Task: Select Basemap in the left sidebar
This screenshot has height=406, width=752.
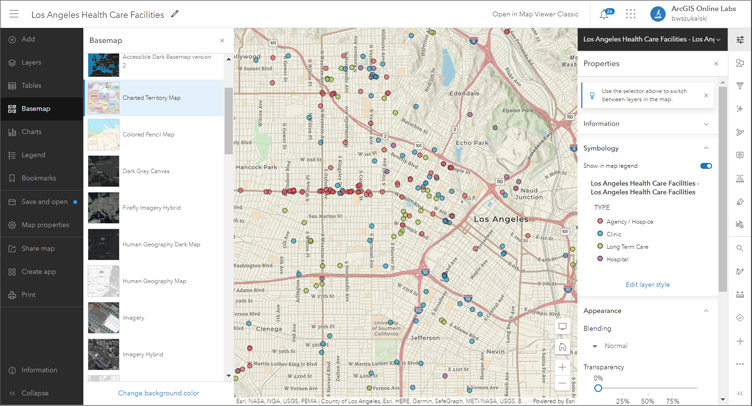Action: click(x=41, y=109)
